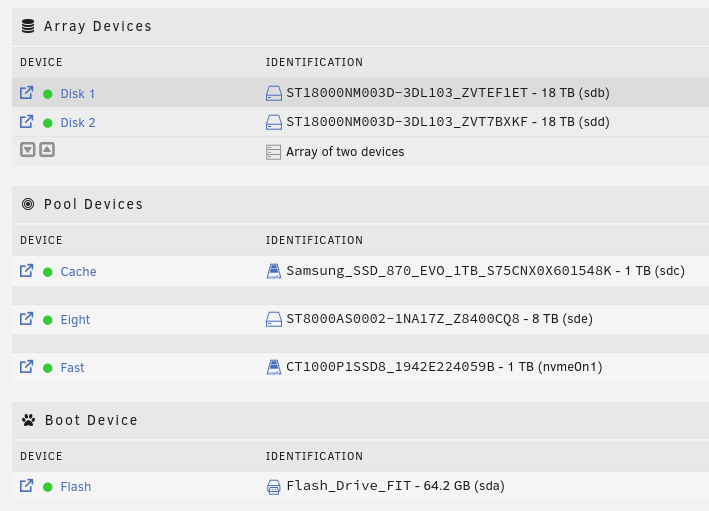Click the external link icon beside Flash
709x511 pixels.
26,486
